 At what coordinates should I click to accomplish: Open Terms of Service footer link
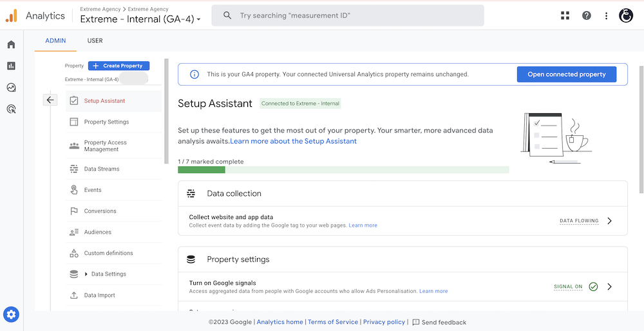[333, 323]
